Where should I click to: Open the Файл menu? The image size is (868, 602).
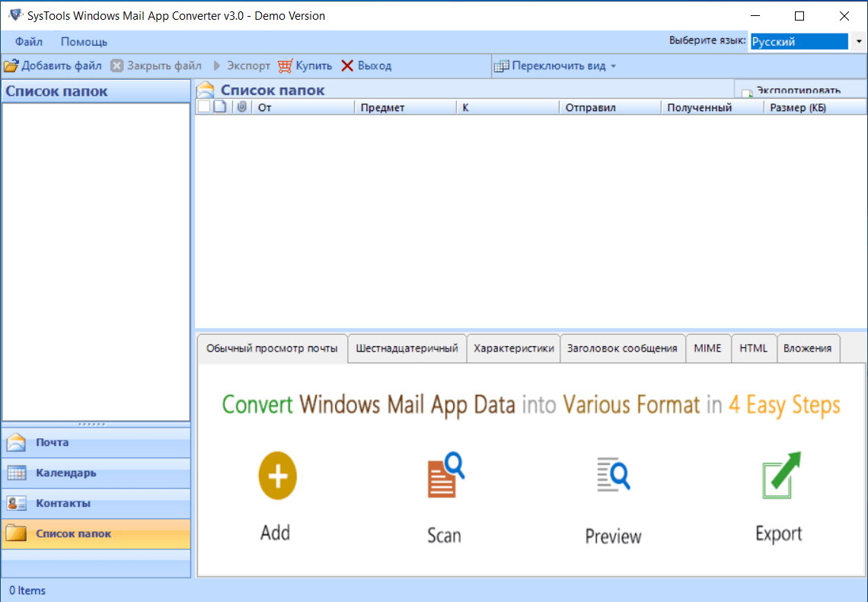tap(29, 42)
